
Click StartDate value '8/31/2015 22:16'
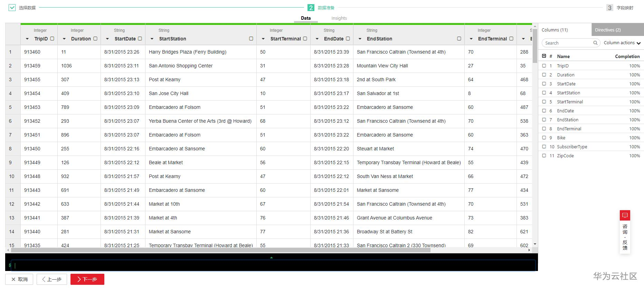point(122,149)
